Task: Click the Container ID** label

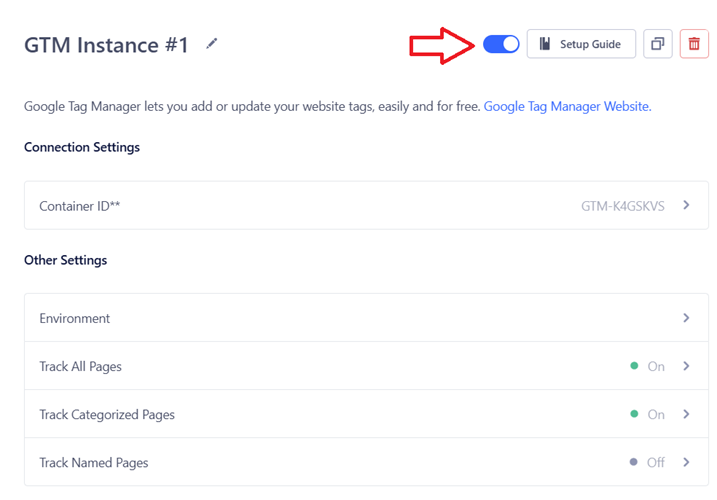Action: pos(80,206)
